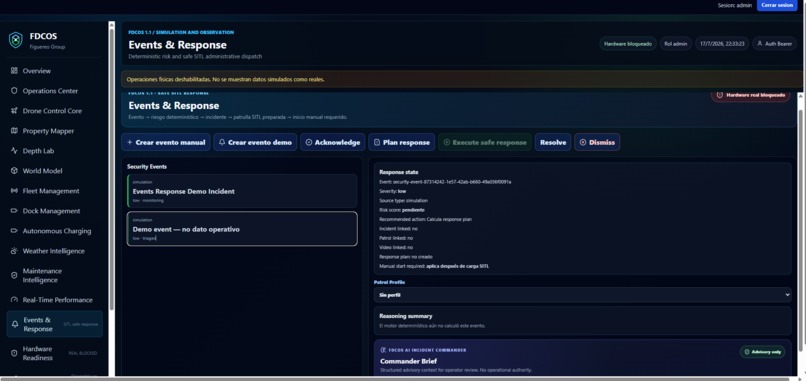The height and width of the screenshot is (381, 806).
Task: Click the document icon on Plan response
Action: coord(377,142)
